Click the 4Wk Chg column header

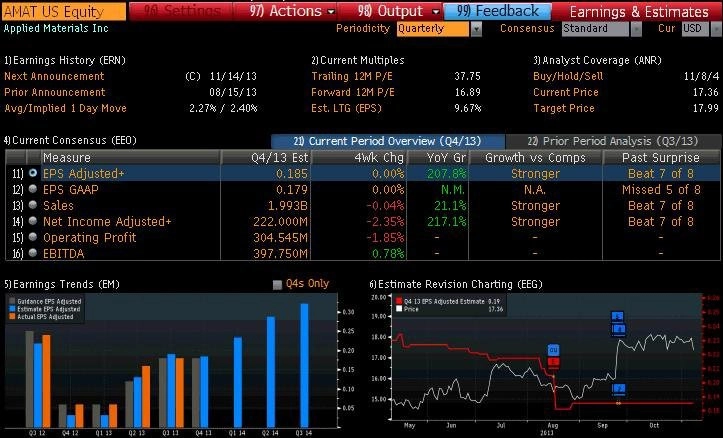pyautogui.click(x=360, y=158)
